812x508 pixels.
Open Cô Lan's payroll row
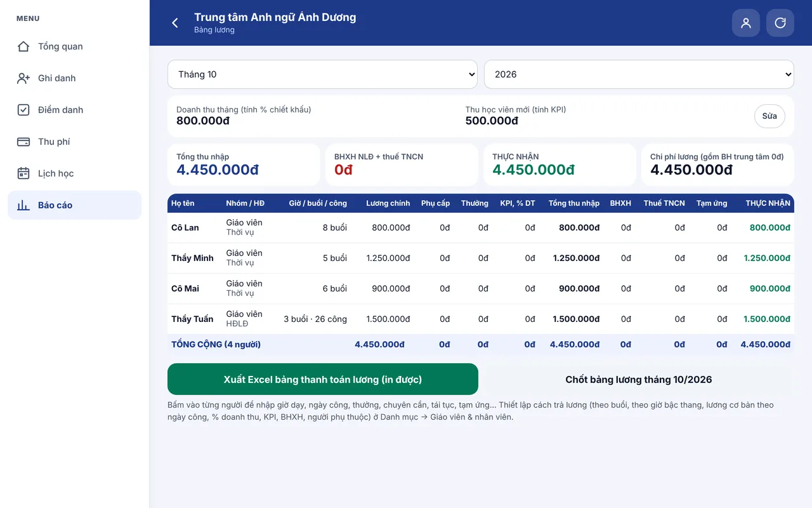[481, 227]
